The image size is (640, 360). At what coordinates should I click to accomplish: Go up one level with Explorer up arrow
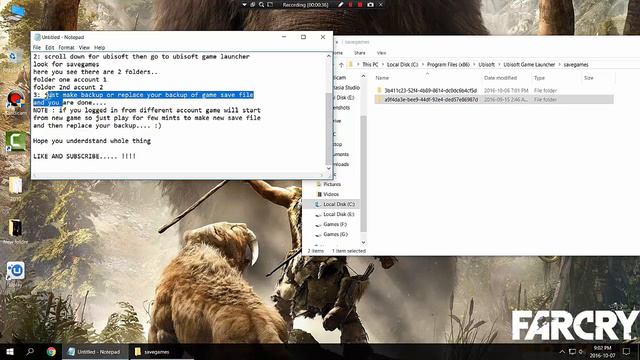pyautogui.click(x=341, y=64)
